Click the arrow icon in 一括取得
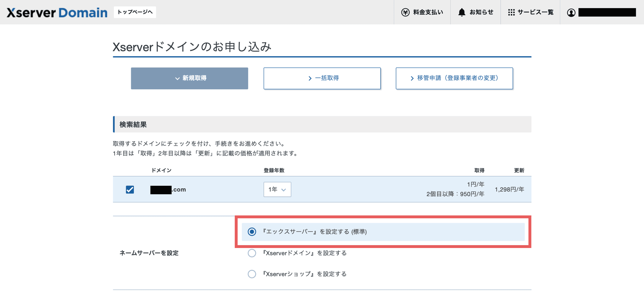Viewport: 644px width, 298px height. 310,78
